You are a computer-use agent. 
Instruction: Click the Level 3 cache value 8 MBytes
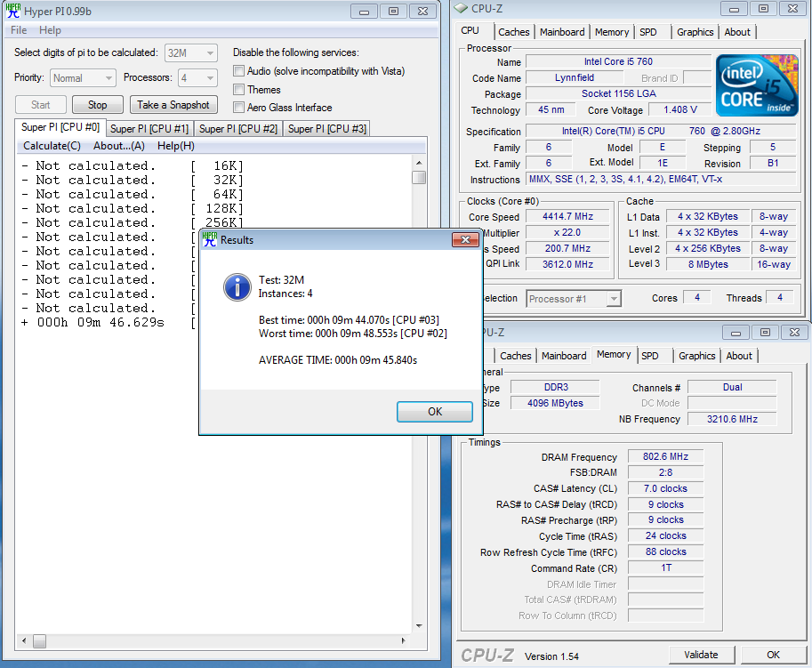[708, 264]
